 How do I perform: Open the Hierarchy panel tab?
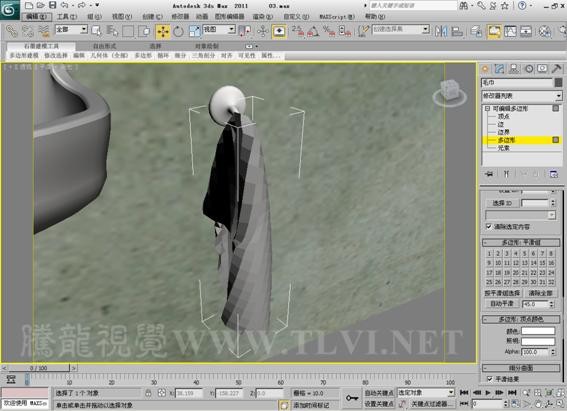tap(513, 69)
